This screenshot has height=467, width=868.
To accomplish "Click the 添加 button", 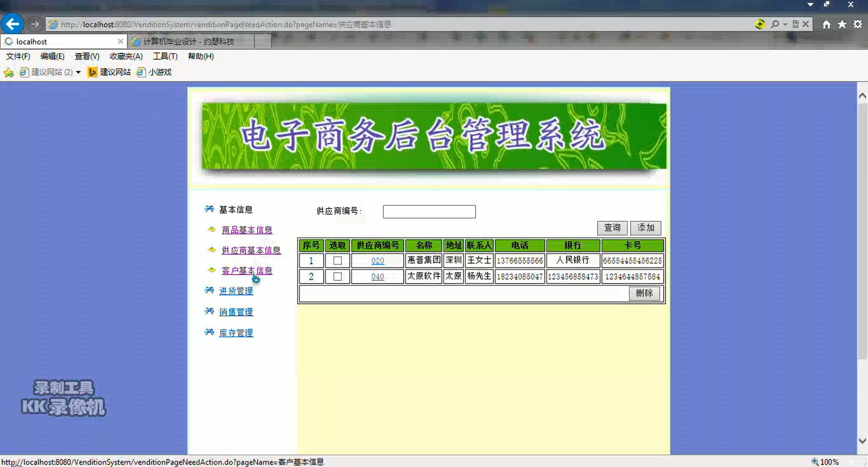I will coord(646,228).
